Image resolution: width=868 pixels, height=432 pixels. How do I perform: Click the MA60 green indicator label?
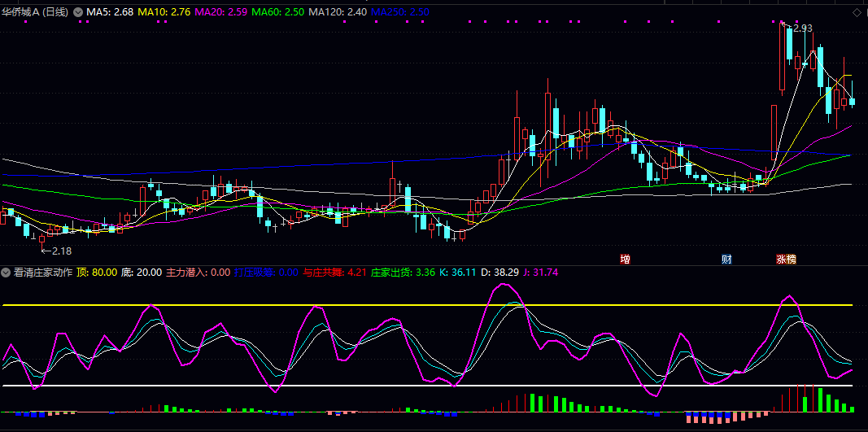coord(278,12)
